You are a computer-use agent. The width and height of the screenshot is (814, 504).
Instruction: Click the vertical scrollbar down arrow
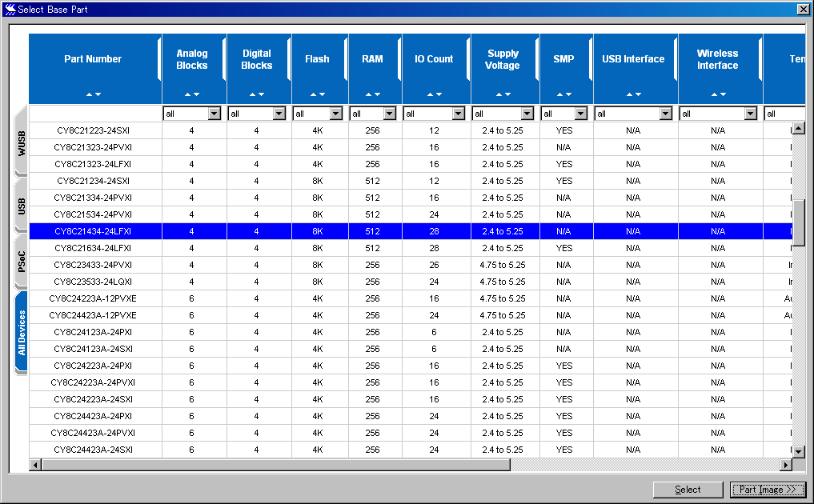click(x=799, y=451)
